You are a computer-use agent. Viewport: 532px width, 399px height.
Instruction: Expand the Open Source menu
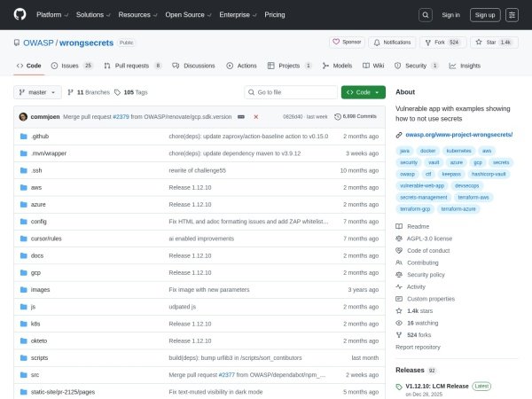tap(188, 14)
